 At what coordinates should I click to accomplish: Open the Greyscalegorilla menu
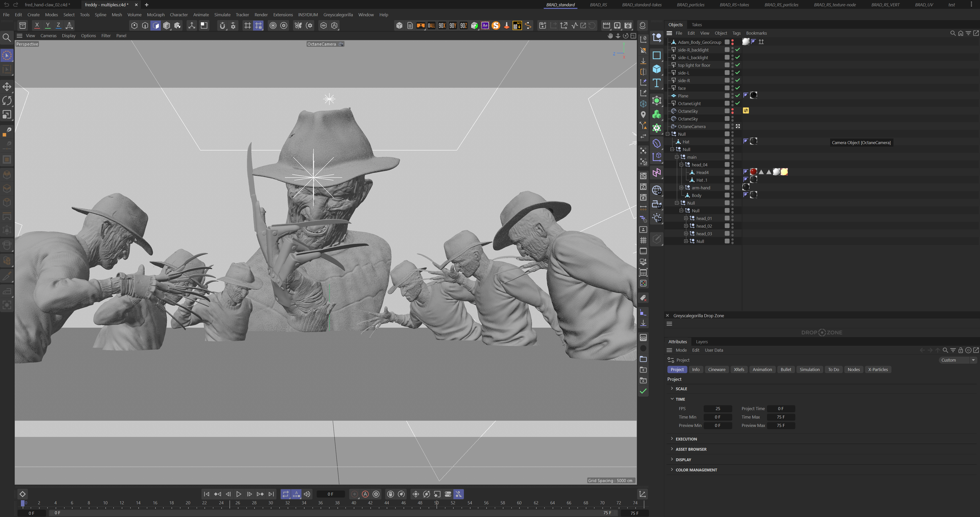tap(338, 15)
